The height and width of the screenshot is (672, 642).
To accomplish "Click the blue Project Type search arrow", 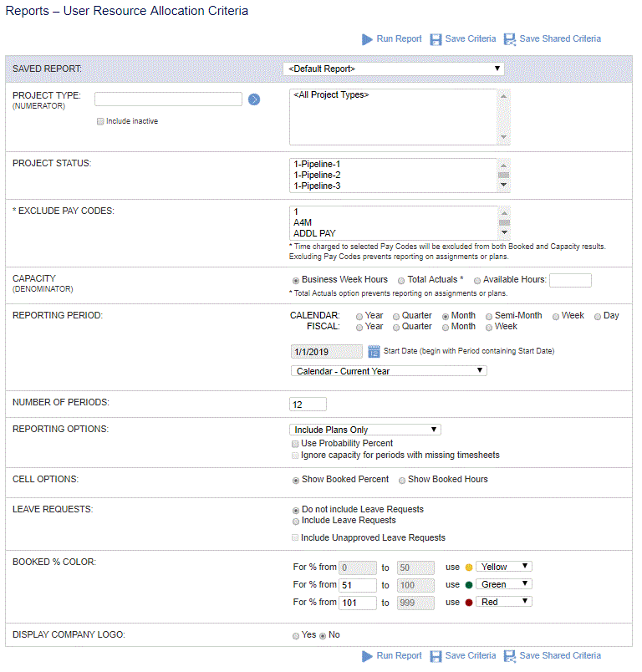I will pos(254,99).
